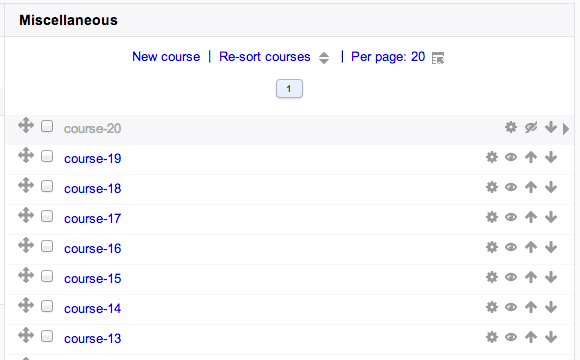Open the course-16 link
580x360 pixels.
92,249
